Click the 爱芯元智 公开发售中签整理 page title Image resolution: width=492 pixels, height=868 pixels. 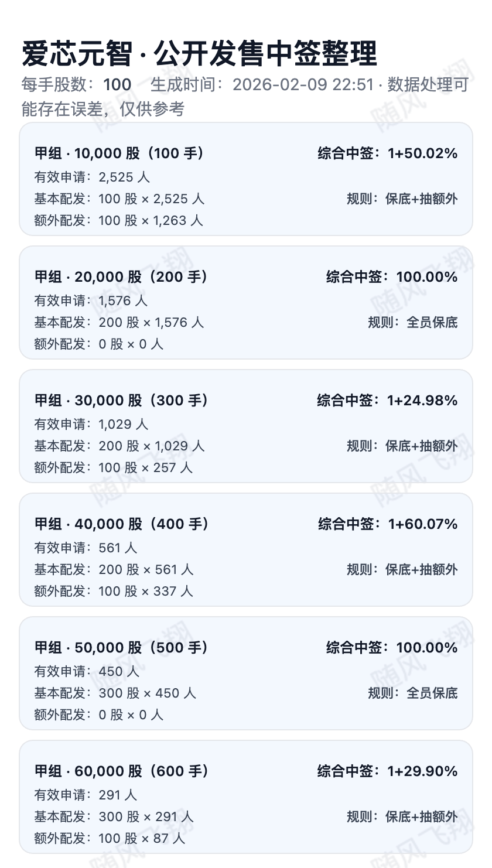199,54
